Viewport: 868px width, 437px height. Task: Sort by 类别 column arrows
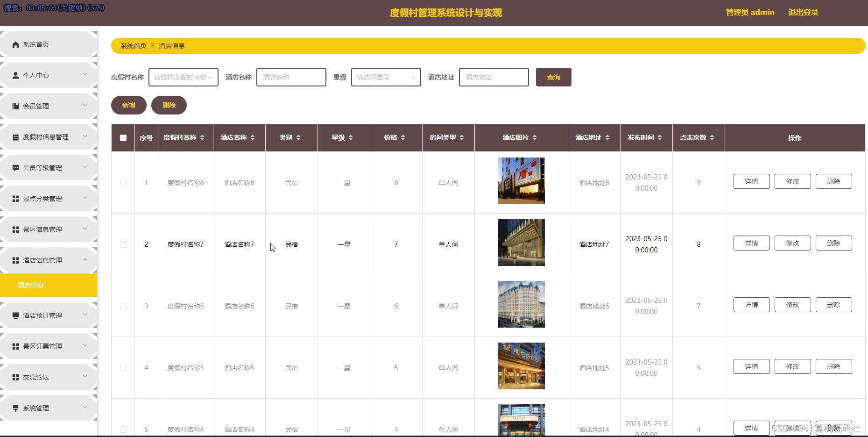click(x=298, y=137)
